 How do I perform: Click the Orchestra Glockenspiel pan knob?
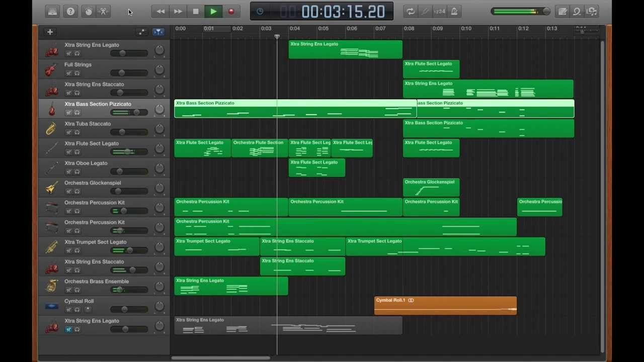pyautogui.click(x=159, y=188)
